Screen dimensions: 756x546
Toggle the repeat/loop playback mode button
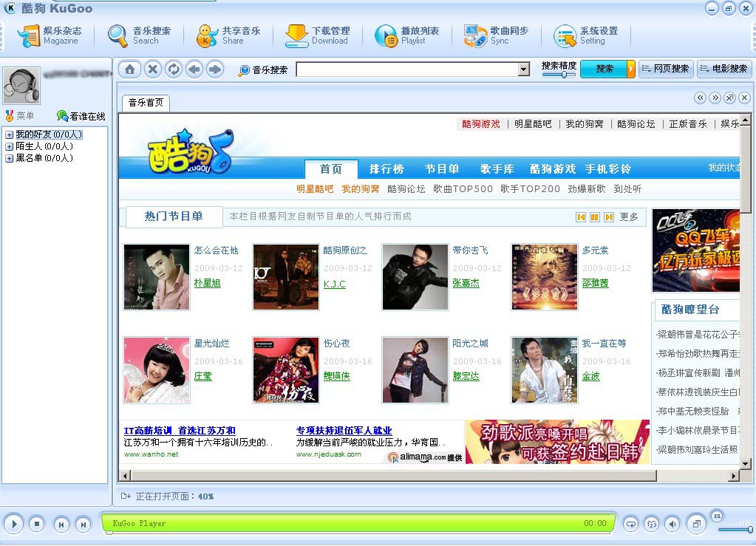click(x=630, y=524)
